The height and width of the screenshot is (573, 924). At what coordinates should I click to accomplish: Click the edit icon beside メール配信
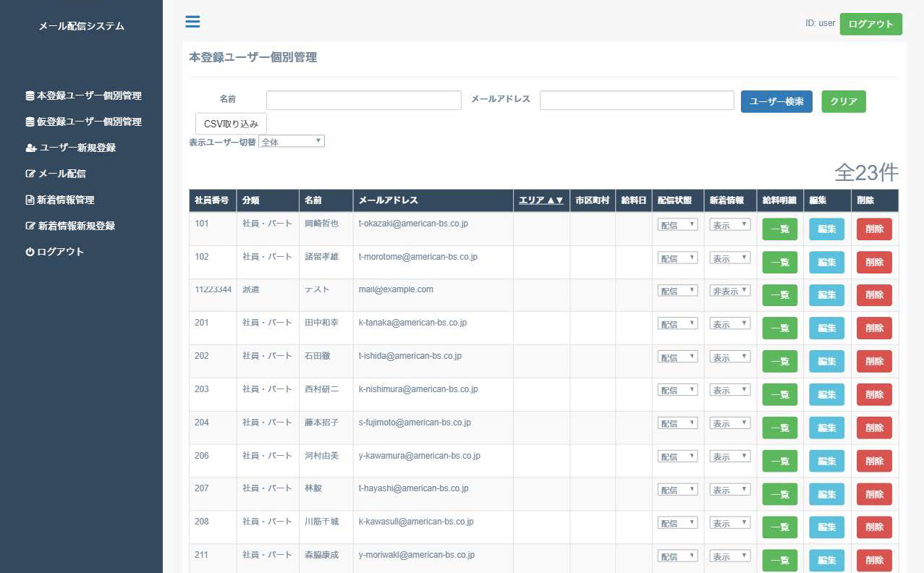point(30,174)
